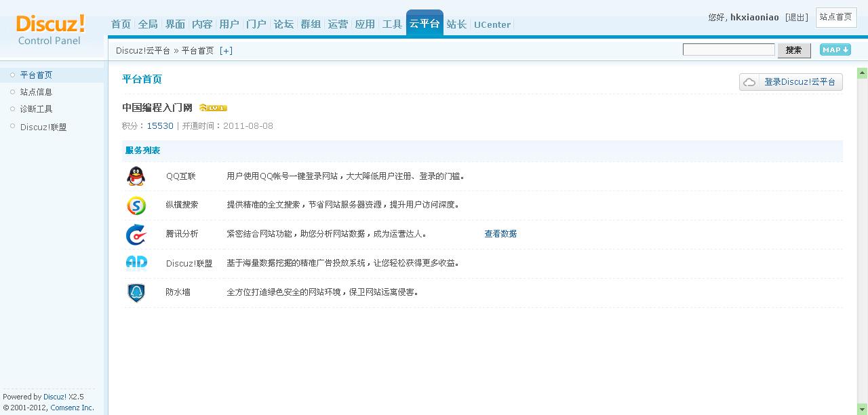Click the 平台首页 page heading
Image resolution: width=868 pixels, height=415 pixels.
coord(142,79)
